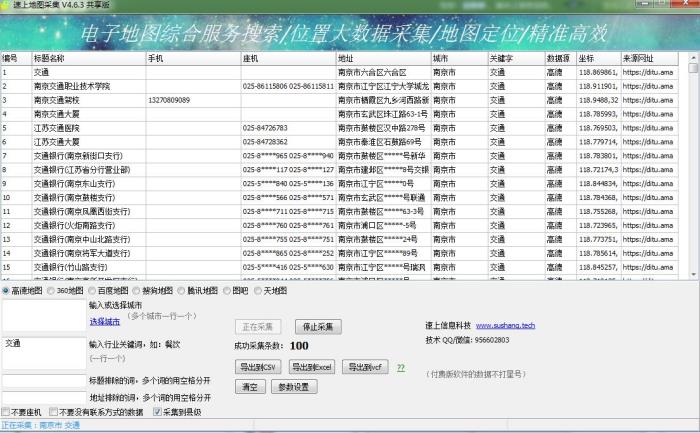Screen dimensions: 700x433
Task: Click the 手机 column header
Action: [193, 58]
